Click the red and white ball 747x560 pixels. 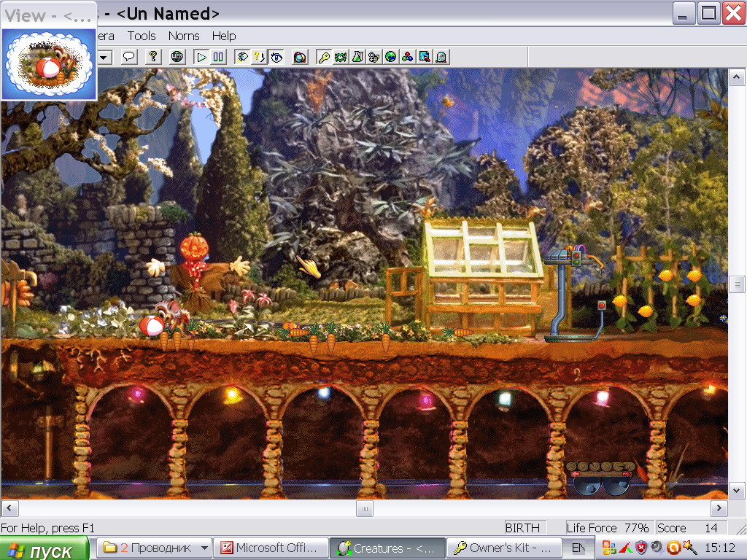152,326
